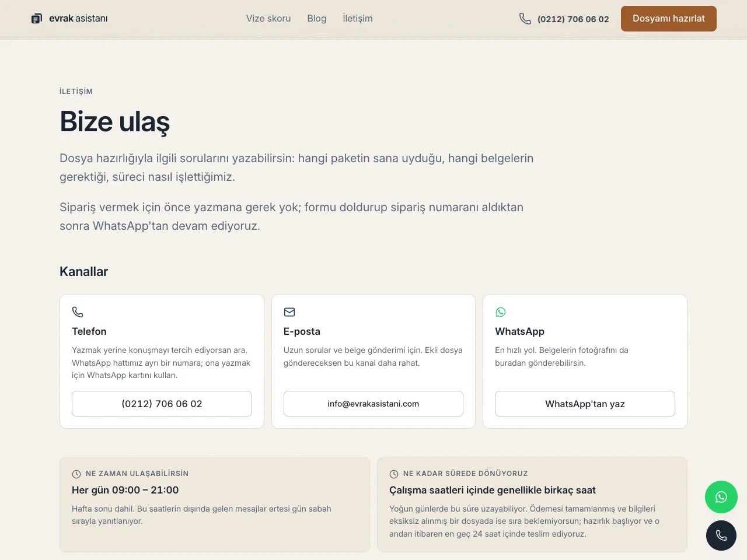This screenshot has height=560, width=747.
Task: Click the clock icon beside Ne kadar sürede dönüyoruz
Action: (394, 474)
